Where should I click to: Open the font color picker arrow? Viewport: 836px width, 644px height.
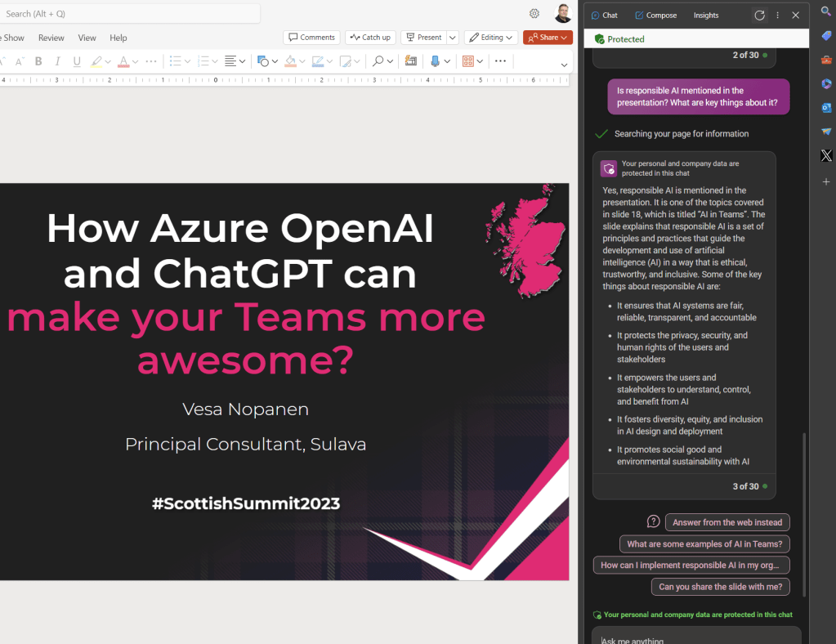pyautogui.click(x=135, y=61)
